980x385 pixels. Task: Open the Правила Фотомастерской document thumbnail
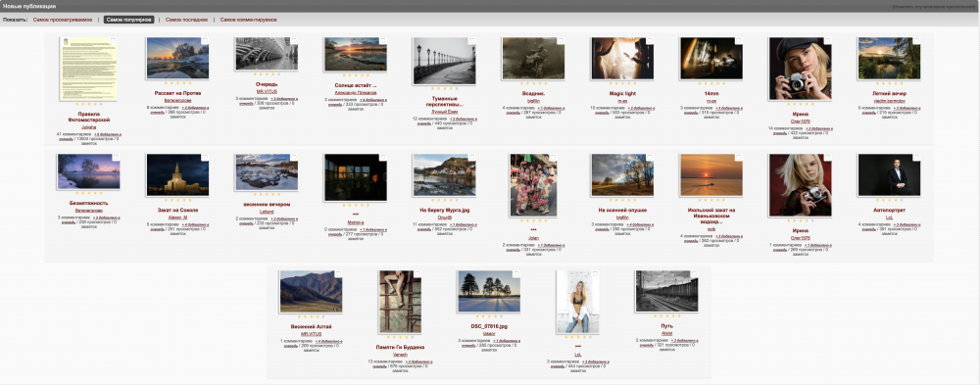pyautogui.click(x=89, y=69)
